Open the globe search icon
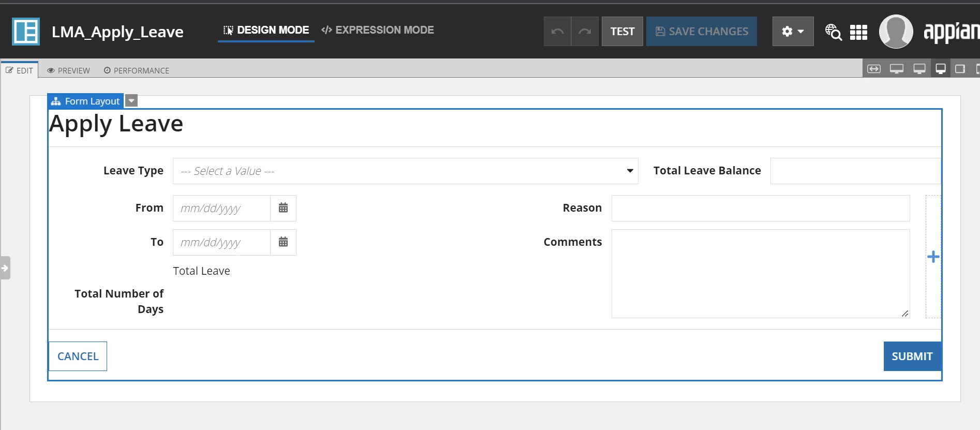 point(833,32)
